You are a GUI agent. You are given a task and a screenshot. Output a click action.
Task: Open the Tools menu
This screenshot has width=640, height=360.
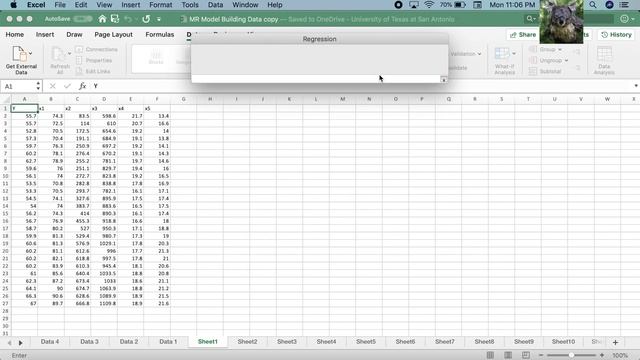(x=190, y=5)
